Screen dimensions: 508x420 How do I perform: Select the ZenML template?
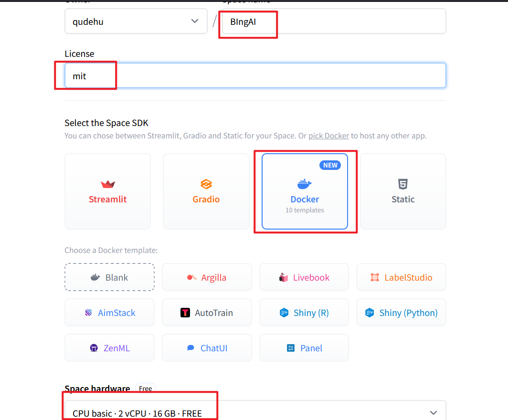click(x=109, y=347)
